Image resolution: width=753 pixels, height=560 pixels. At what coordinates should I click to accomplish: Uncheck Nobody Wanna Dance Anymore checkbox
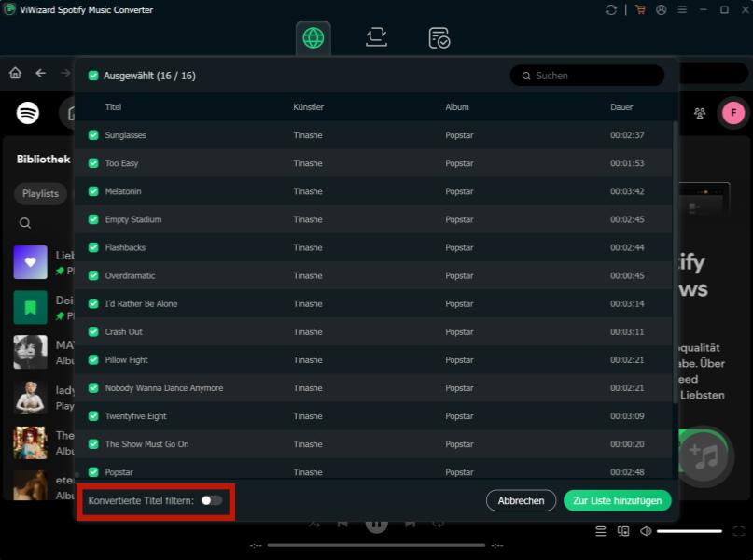point(93,388)
